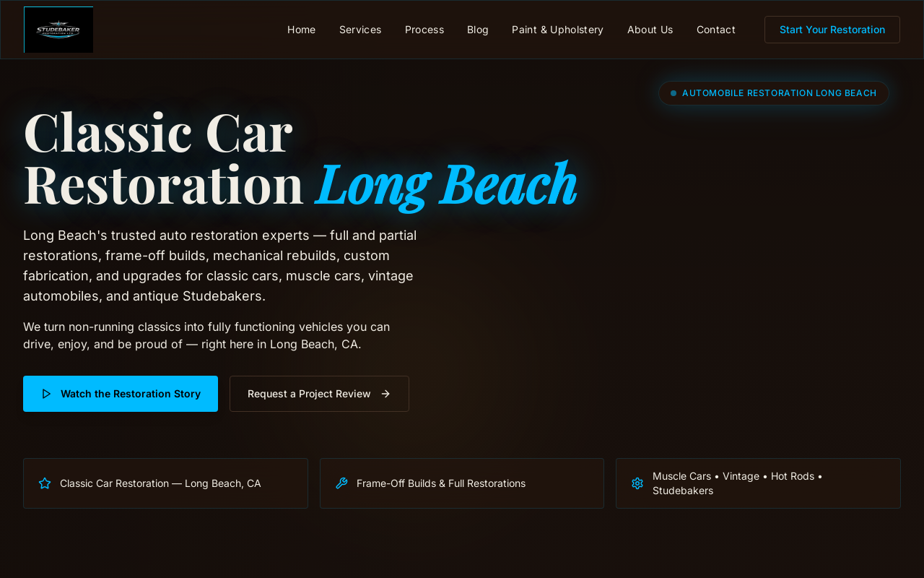
Task: Click the blue Long Beach heading text
Action: tap(446, 184)
